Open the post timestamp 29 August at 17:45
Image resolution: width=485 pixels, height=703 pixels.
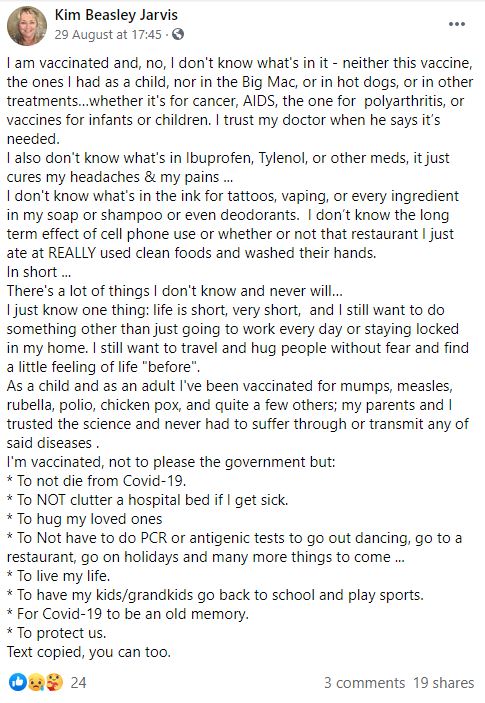(x=108, y=35)
